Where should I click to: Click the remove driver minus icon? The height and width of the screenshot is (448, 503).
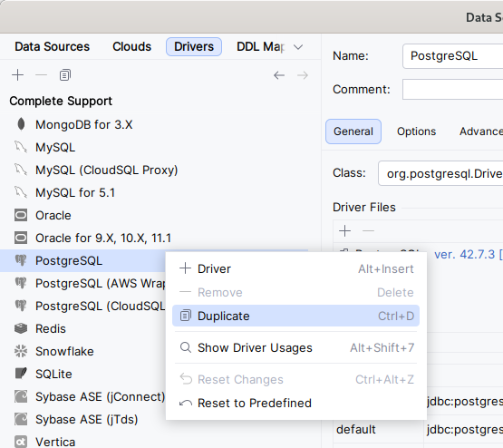tap(41, 75)
